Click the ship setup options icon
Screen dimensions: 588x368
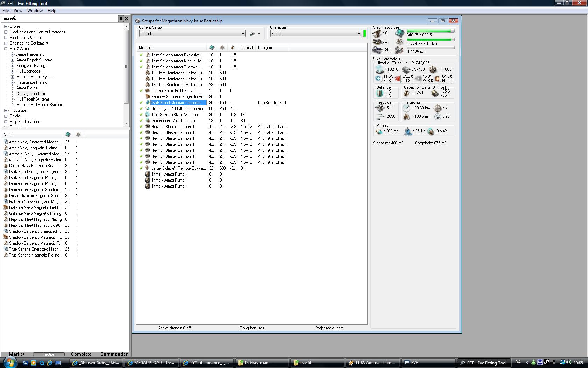pyautogui.click(x=252, y=34)
